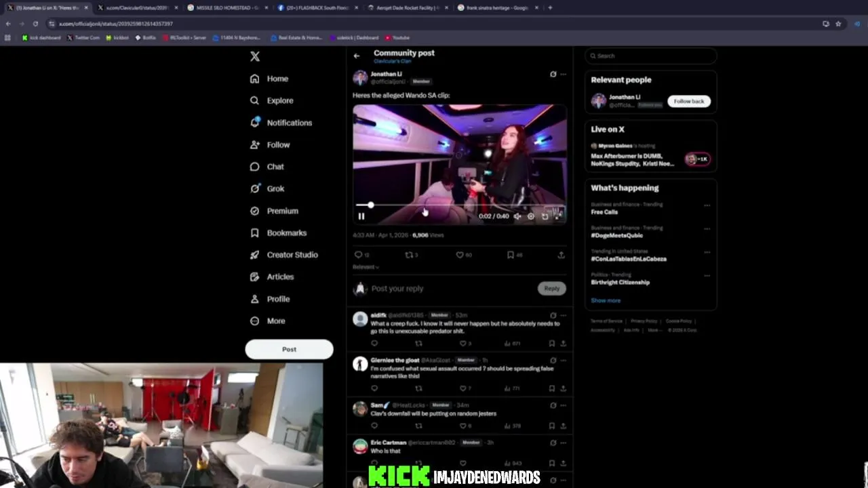This screenshot has height=488, width=868.
Task: Open more options on Eric Cartman's reply
Action: [x=563, y=443]
